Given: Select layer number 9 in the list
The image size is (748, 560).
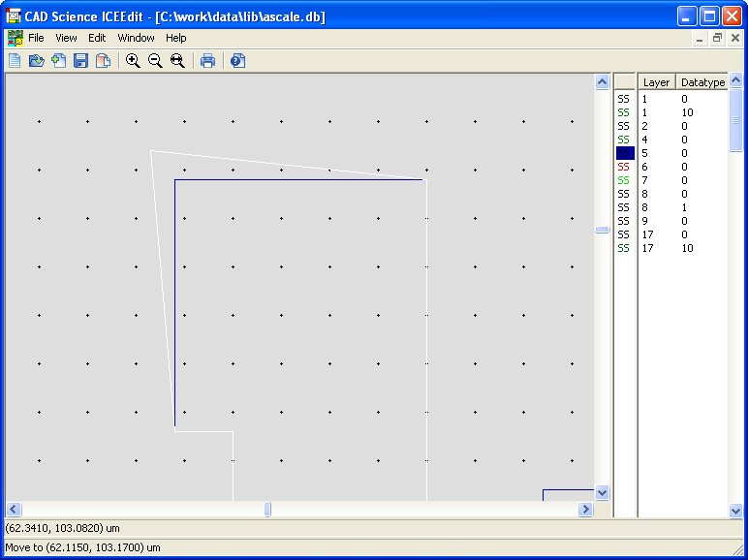Looking at the screenshot, I should (644, 221).
